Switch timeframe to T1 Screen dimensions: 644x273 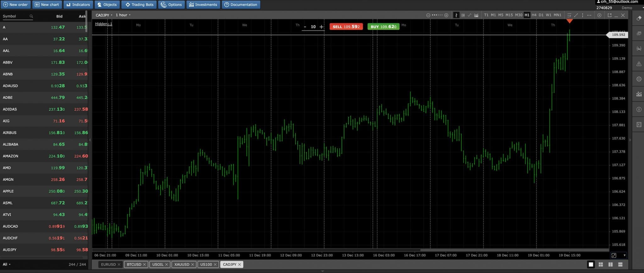(x=486, y=15)
